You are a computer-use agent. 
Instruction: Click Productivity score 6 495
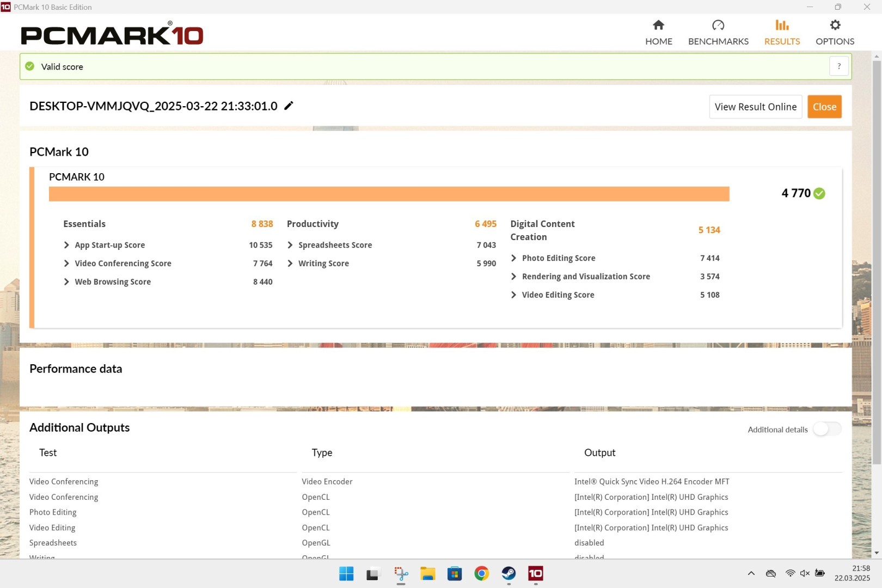486,224
